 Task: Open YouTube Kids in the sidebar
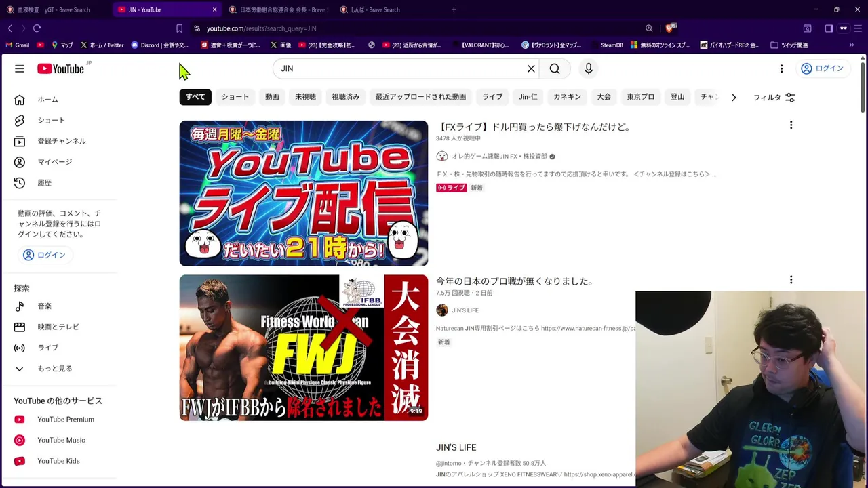(58, 461)
